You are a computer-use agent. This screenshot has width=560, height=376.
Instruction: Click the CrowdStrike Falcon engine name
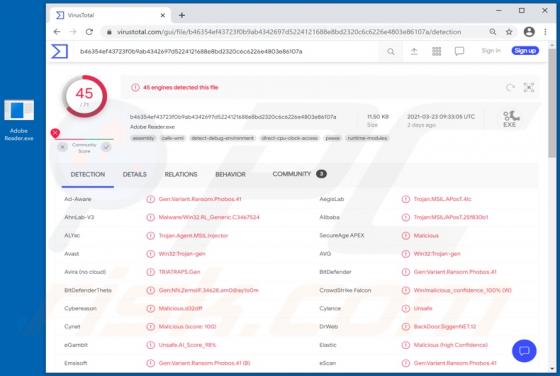tap(345, 290)
